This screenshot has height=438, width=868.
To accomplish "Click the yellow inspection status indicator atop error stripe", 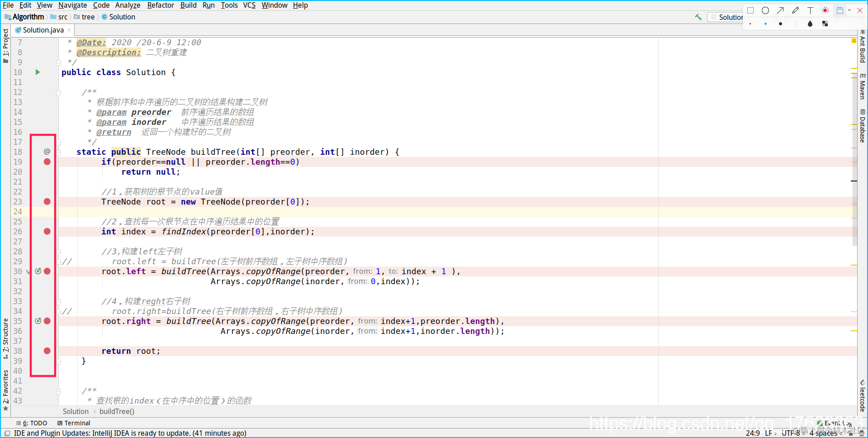I will coord(854,41).
